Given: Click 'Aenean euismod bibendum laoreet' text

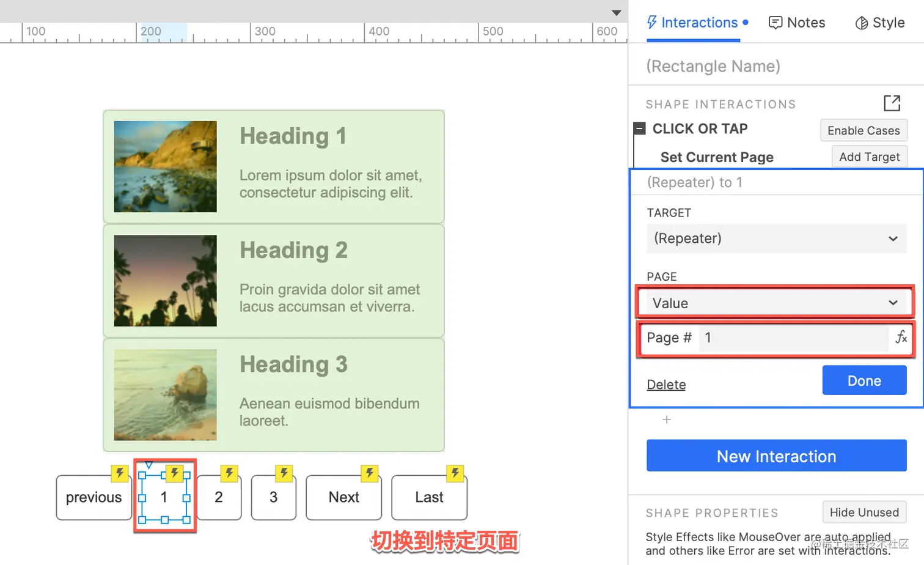Looking at the screenshot, I should [329, 412].
